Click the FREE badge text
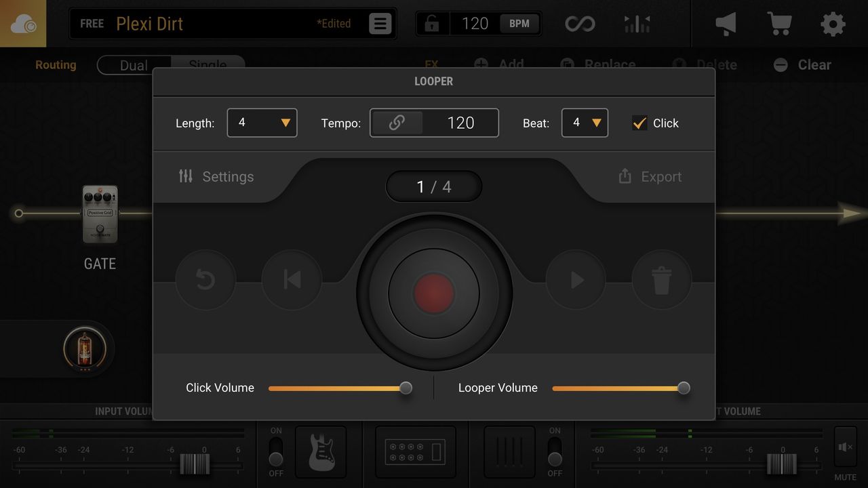The width and height of the screenshot is (868, 488). point(92,24)
